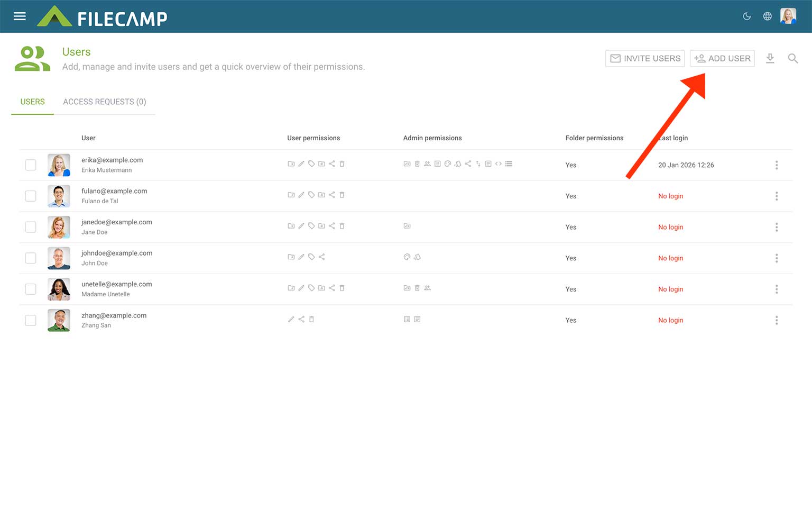Click the large Users page icon
This screenshot has width=812, height=508.
point(32,59)
